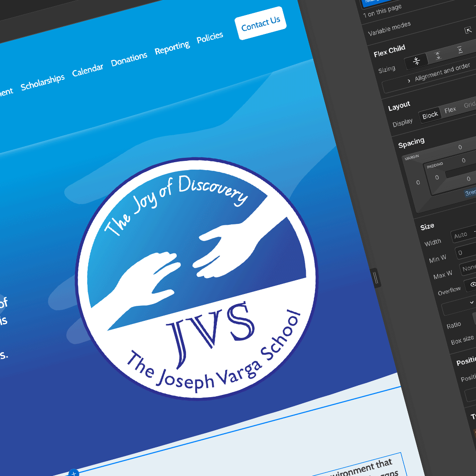This screenshot has width=476, height=476.
Task: Select the JVS school logo image
Action: point(197,278)
